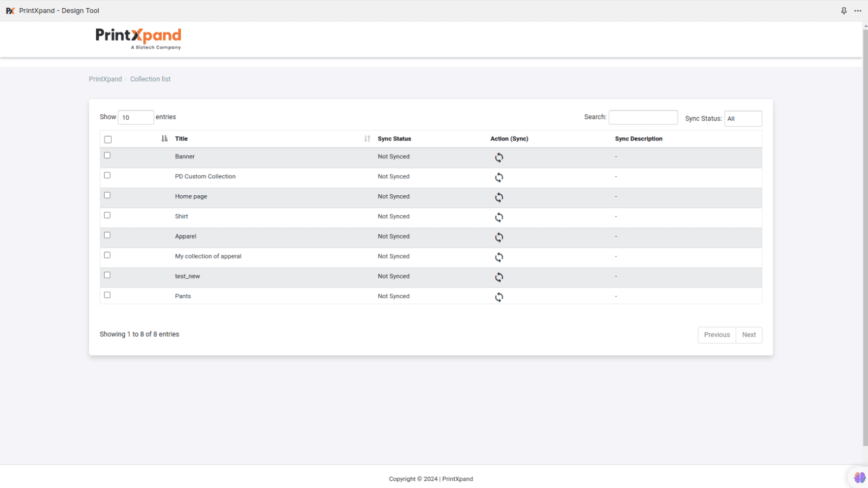This screenshot has height=488, width=868.
Task: Select the Pants row checkbox
Action: 107,295
